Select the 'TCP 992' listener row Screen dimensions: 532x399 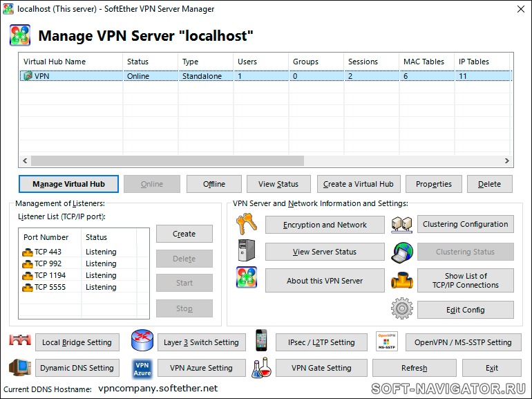click(84, 263)
